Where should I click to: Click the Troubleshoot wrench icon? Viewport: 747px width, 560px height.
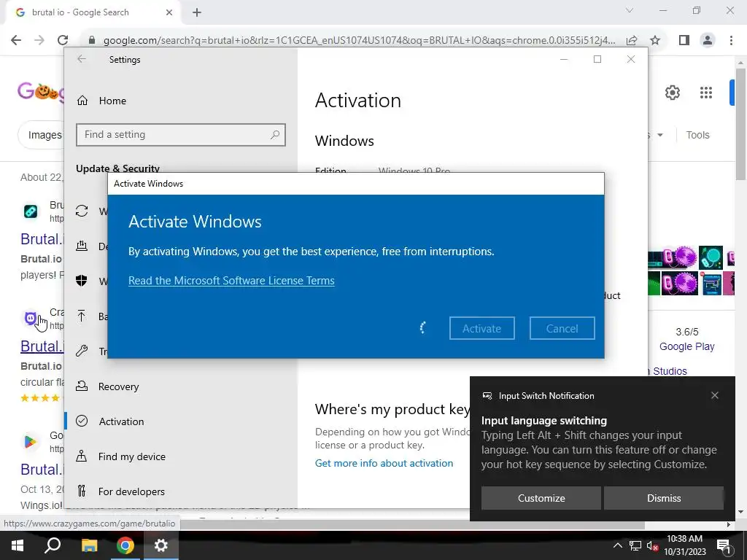click(x=82, y=351)
